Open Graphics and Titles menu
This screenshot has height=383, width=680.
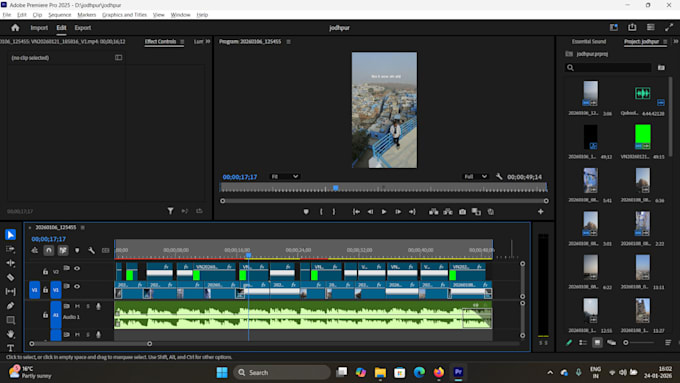point(124,15)
